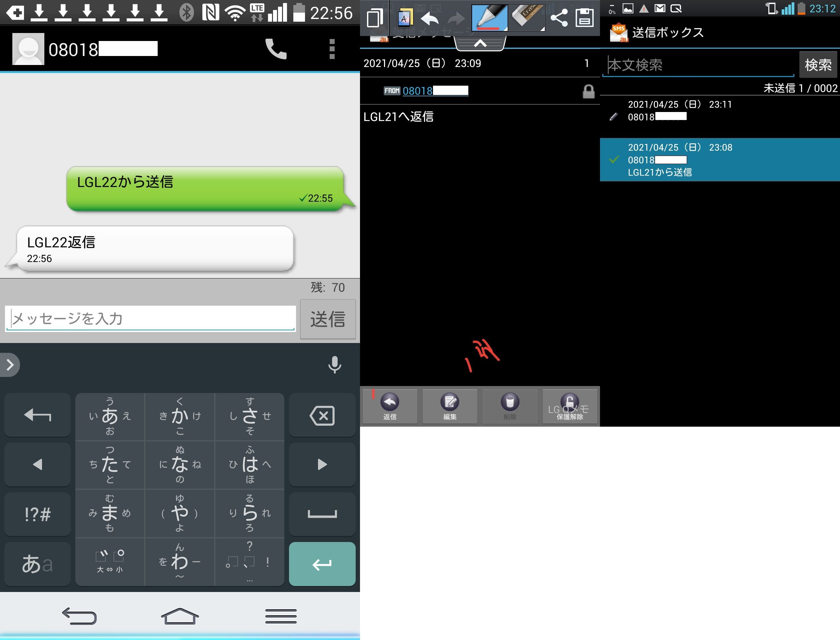Viewport: 840px width, 640px height.
Task: Tap the 返信 reply tab
Action: coord(390,406)
